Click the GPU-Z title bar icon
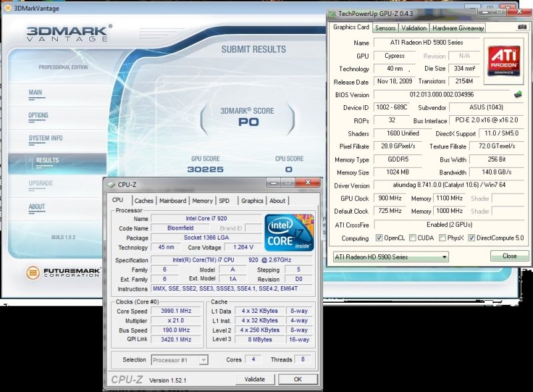Viewport: 533px width, 392px height. [x=332, y=14]
